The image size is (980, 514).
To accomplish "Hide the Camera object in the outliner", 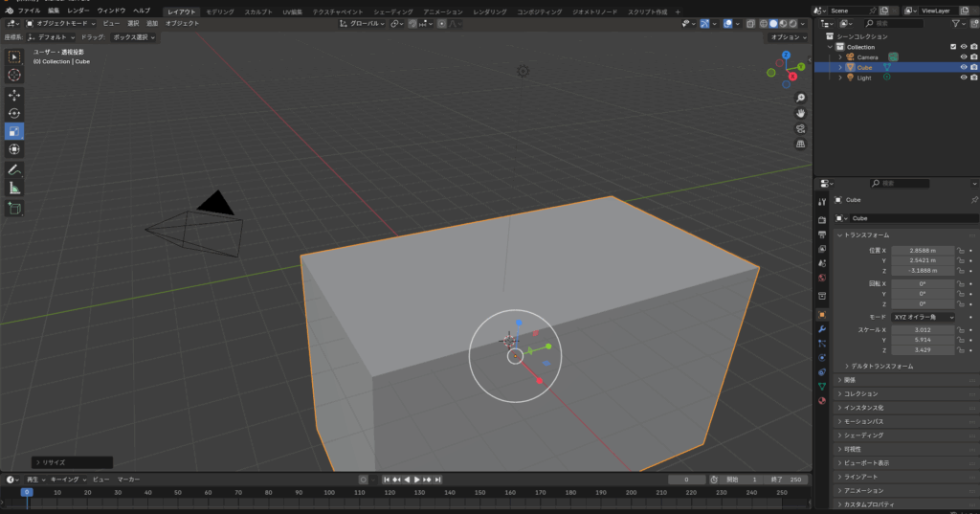I will tap(964, 56).
